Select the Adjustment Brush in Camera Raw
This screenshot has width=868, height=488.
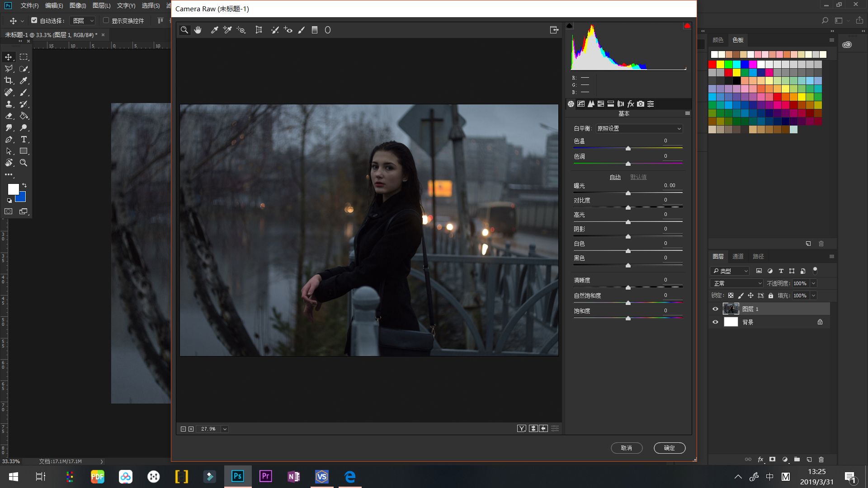[x=302, y=30]
